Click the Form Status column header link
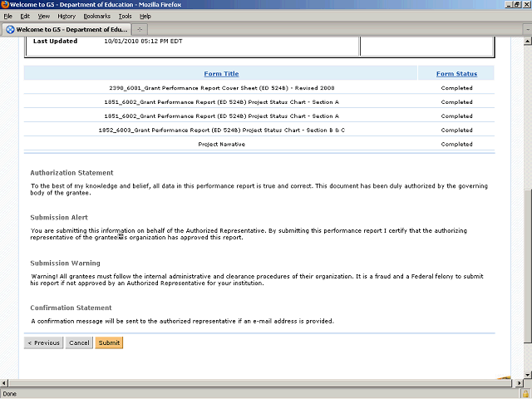 coord(456,74)
